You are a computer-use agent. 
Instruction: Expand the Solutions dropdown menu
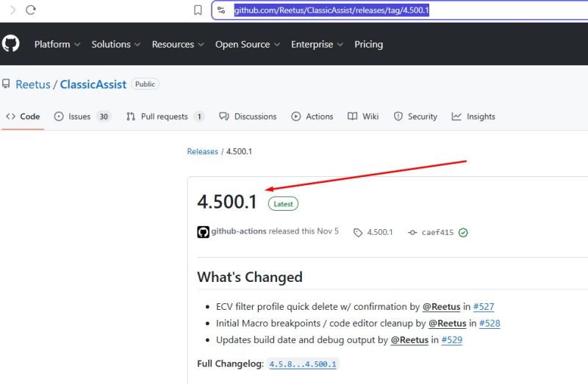click(116, 44)
